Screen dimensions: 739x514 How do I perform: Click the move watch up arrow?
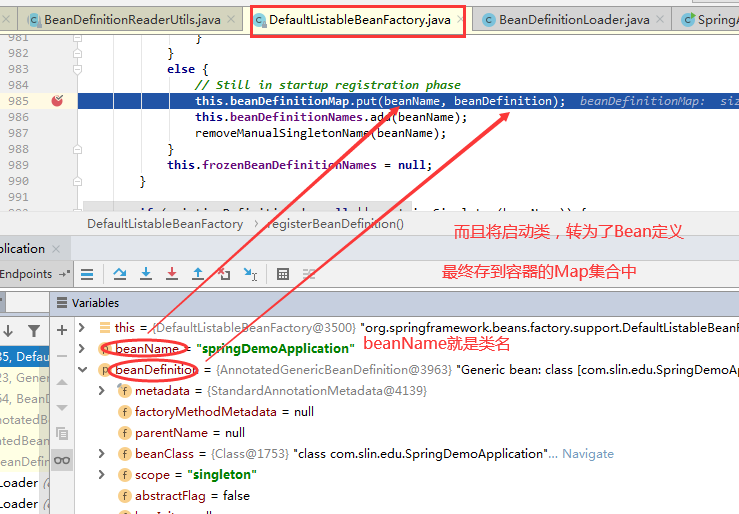pyautogui.click(x=62, y=382)
